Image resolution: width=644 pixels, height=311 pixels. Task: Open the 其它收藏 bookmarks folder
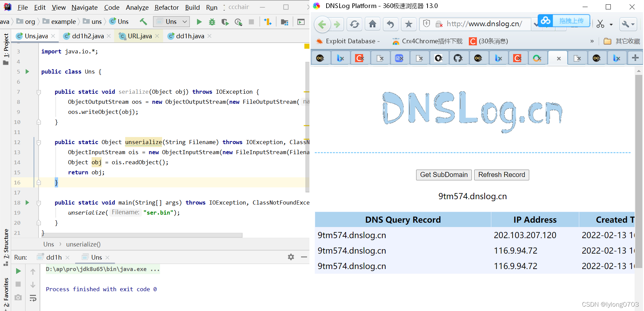coord(622,41)
